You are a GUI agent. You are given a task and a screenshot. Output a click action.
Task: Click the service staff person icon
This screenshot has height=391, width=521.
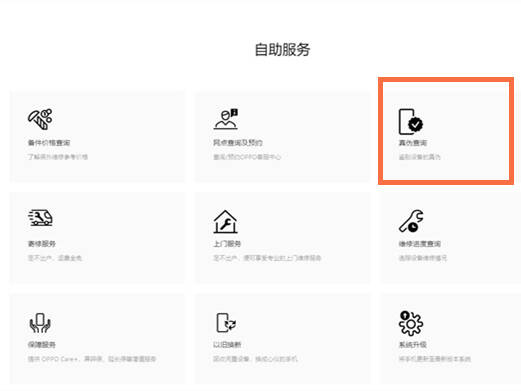click(x=226, y=119)
